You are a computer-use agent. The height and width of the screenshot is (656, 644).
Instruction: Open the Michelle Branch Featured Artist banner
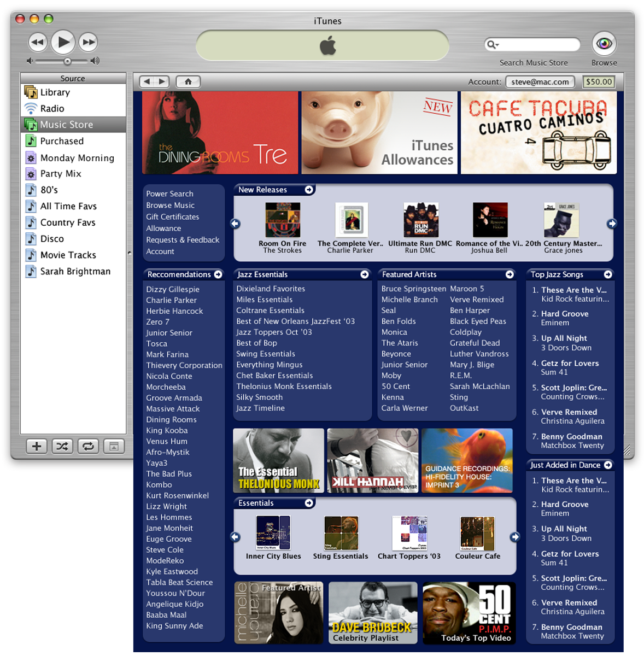pyautogui.click(x=279, y=613)
